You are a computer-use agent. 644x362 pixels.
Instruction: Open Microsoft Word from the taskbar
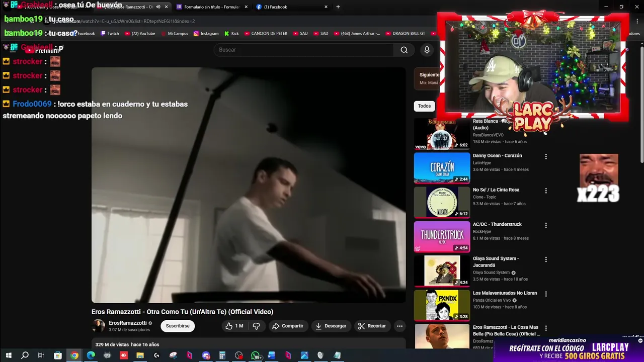click(x=271, y=355)
